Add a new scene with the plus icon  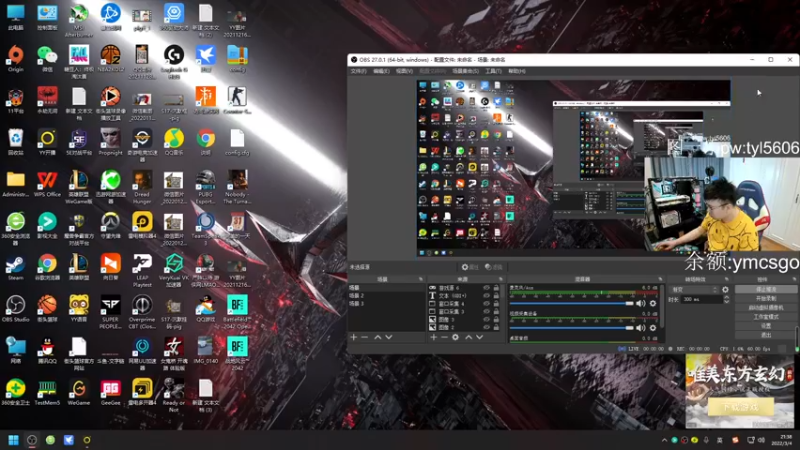[353, 337]
